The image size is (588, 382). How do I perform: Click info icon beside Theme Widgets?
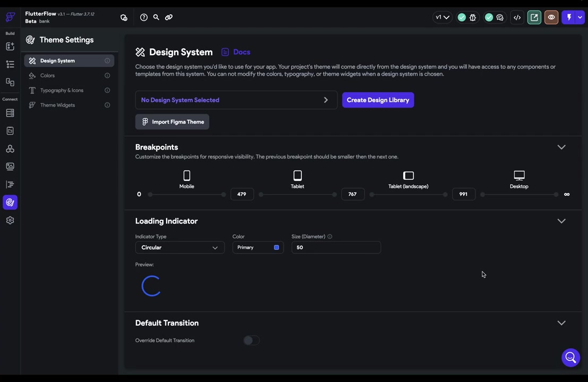[107, 105]
